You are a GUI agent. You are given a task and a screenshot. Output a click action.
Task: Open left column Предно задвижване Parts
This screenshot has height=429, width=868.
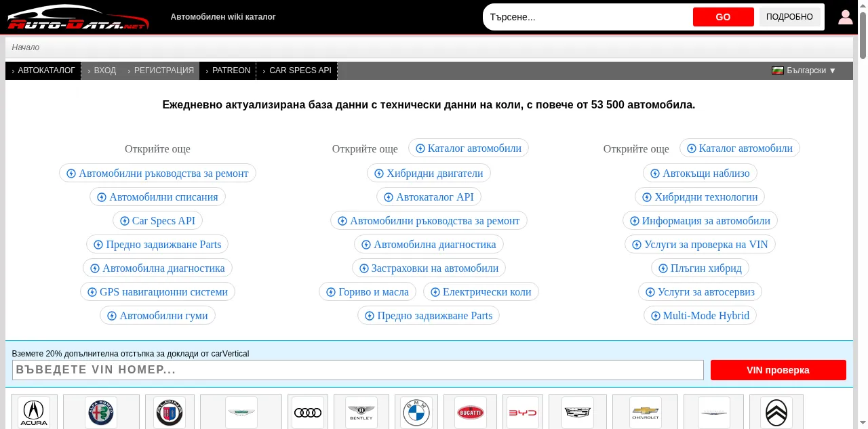(157, 244)
